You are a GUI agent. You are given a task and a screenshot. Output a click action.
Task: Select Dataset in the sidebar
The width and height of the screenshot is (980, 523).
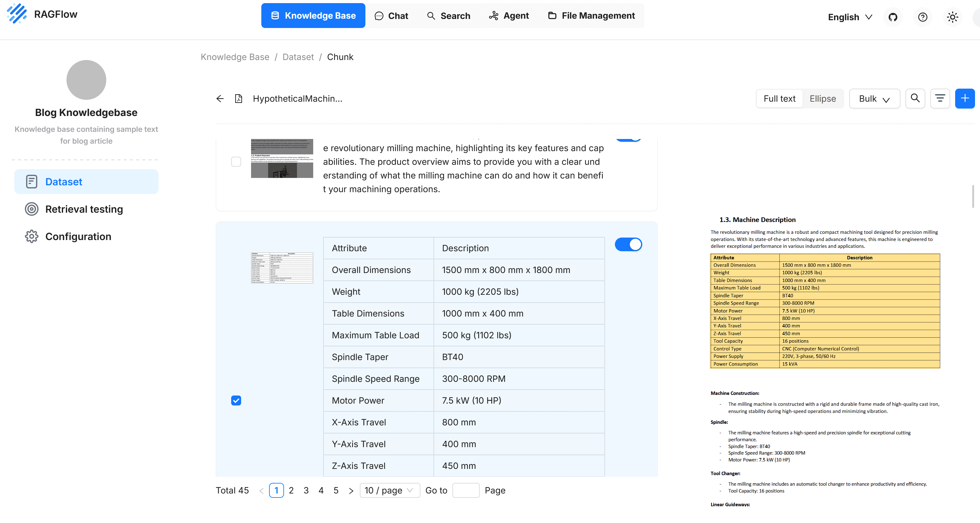(86, 182)
